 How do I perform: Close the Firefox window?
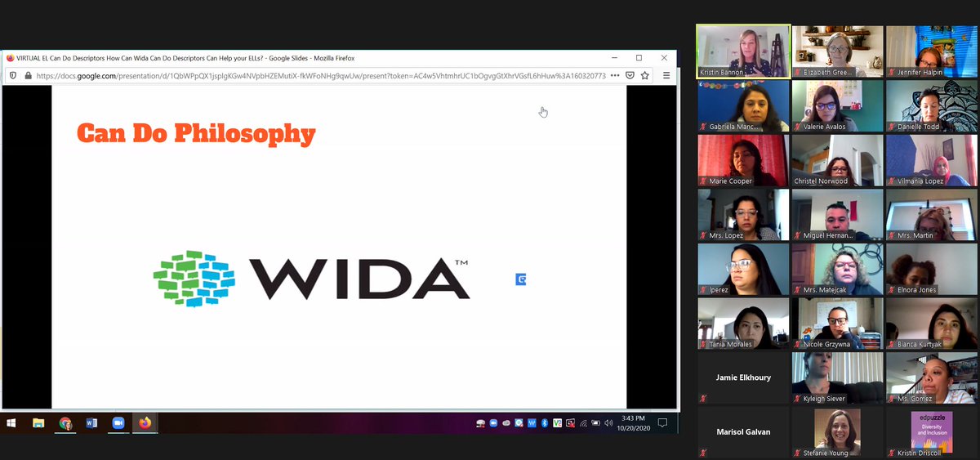[x=664, y=58]
